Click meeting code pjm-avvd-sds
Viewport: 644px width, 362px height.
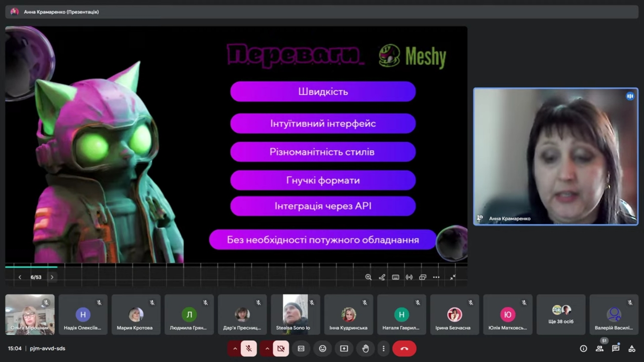48,348
